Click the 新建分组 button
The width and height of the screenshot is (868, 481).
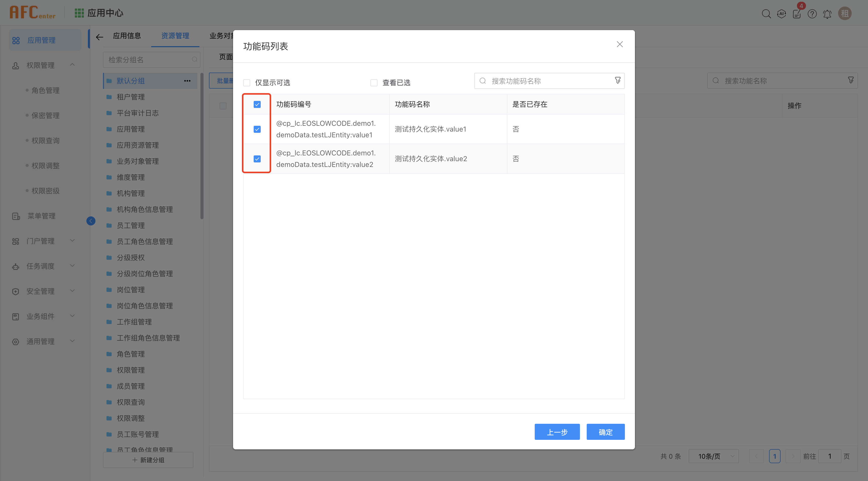pyautogui.click(x=148, y=460)
